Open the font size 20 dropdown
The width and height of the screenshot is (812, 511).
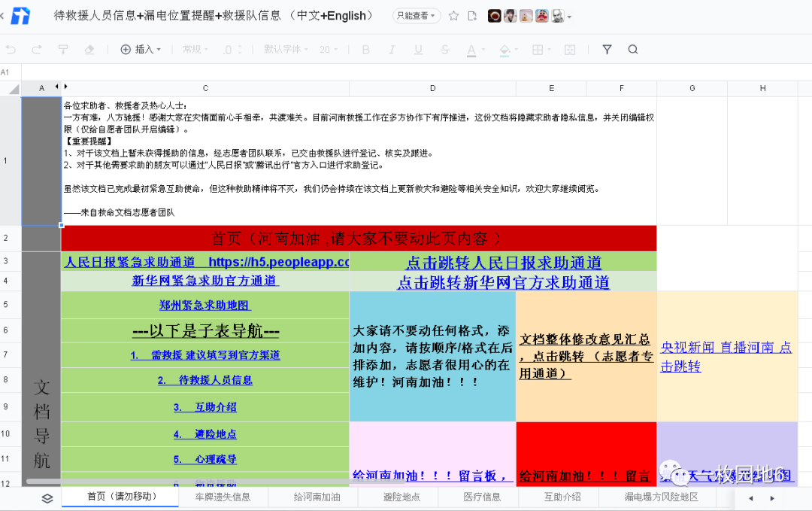[329, 49]
